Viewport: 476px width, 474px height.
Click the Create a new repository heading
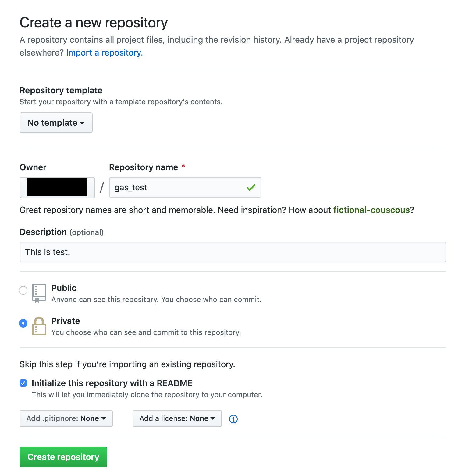(x=94, y=23)
